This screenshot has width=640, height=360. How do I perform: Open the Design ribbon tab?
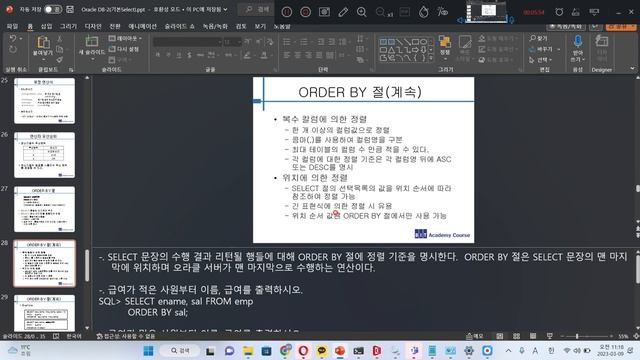pos(93,26)
